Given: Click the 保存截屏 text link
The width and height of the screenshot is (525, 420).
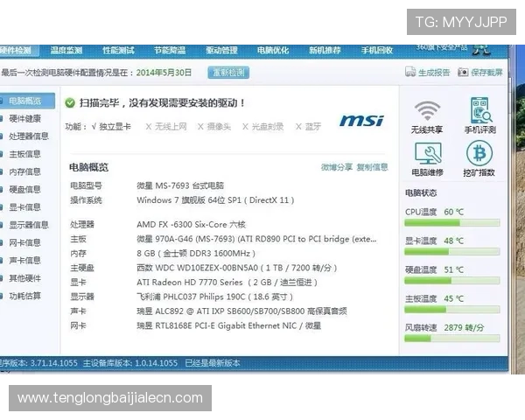Looking at the screenshot, I should click(x=486, y=73).
